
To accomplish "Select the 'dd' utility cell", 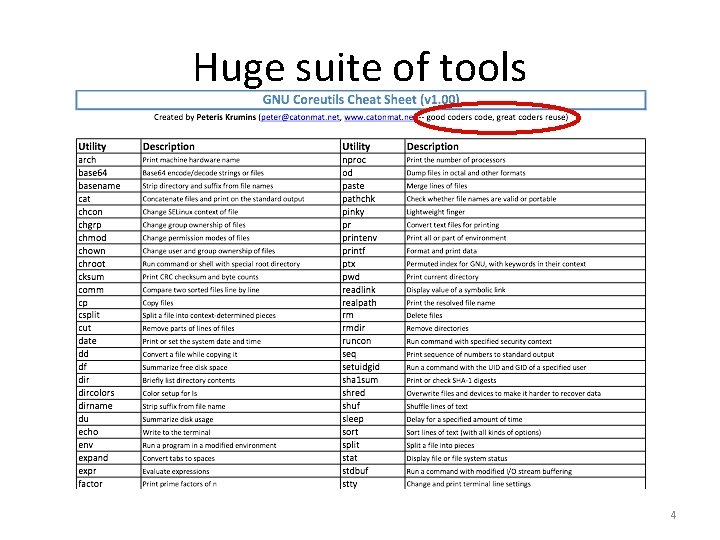I will coord(108,354).
